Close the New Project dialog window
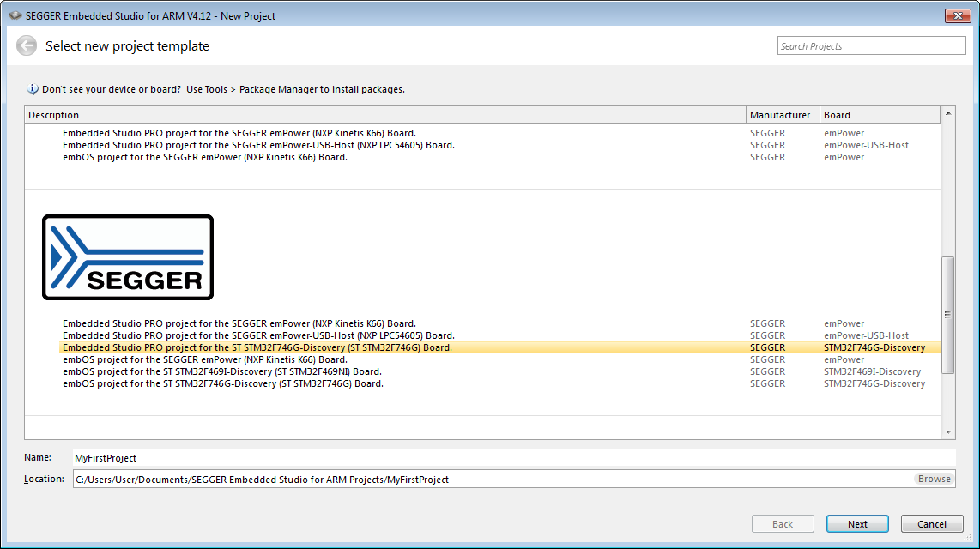 pyautogui.click(x=957, y=15)
